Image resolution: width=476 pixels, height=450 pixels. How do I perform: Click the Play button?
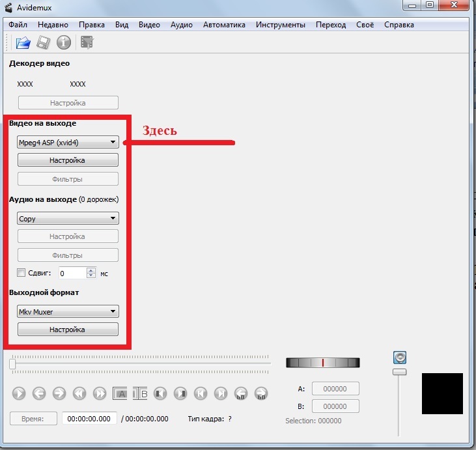point(19,393)
